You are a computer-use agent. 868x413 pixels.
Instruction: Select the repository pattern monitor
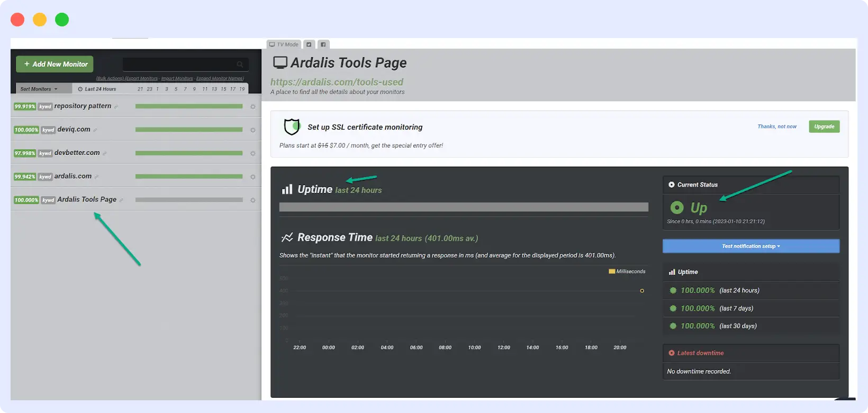(x=83, y=106)
